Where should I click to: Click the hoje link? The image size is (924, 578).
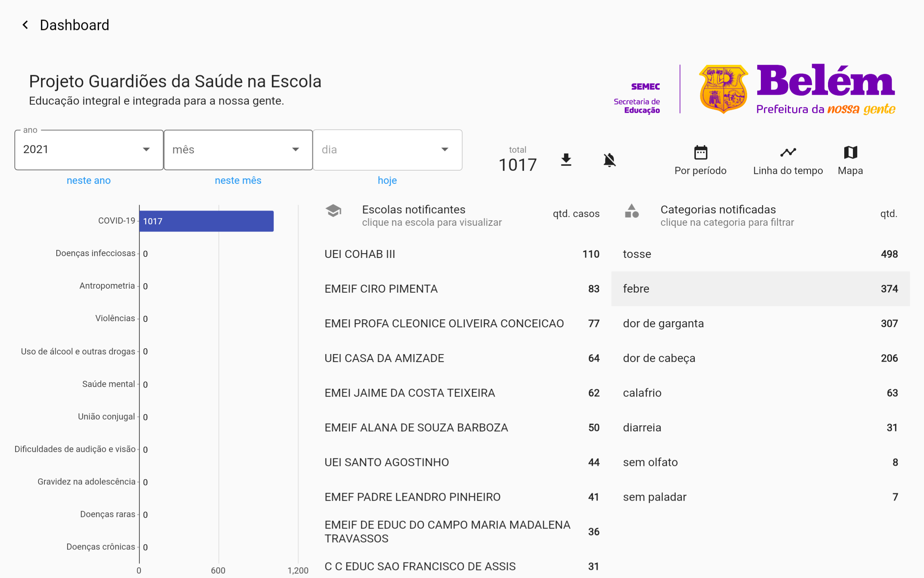click(387, 180)
